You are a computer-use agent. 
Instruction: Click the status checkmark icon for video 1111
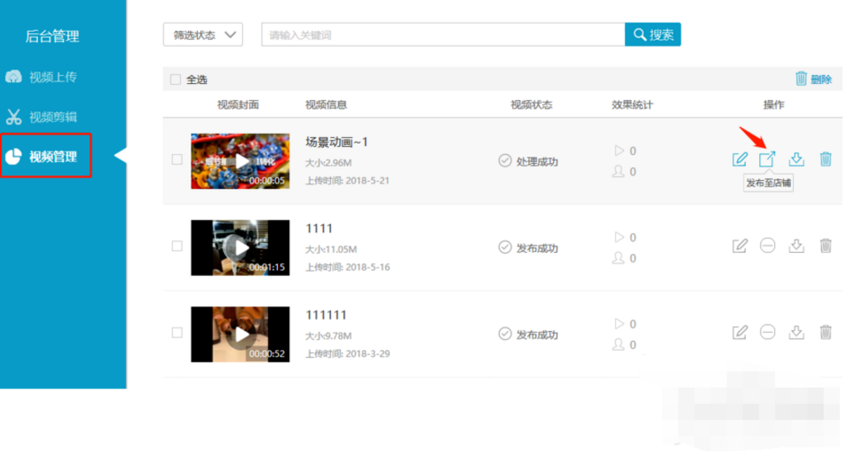[x=505, y=247]
